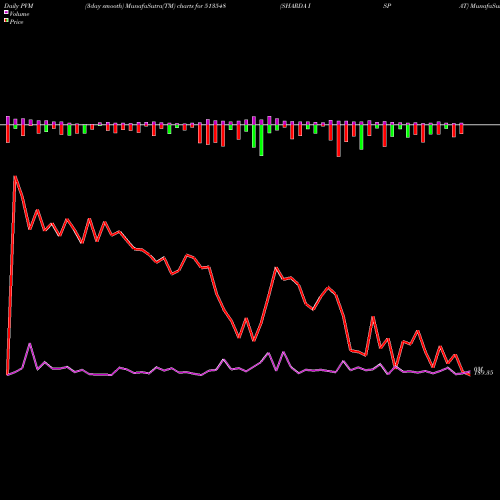The height and width of the screenshot is (500, 500).
Task: Select the "Price" legend label
Action: tap(16, 22)
